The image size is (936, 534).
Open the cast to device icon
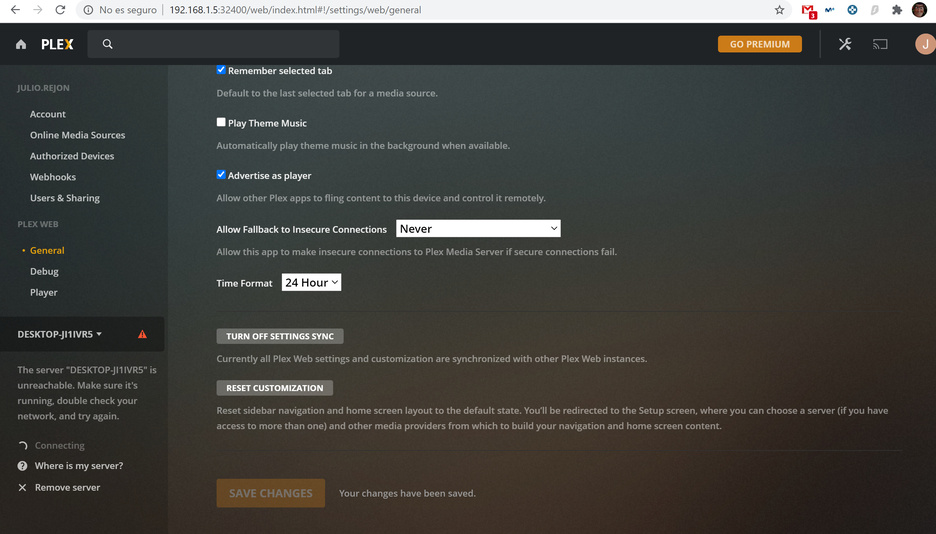pyautogui.click(x=880, y=44)
